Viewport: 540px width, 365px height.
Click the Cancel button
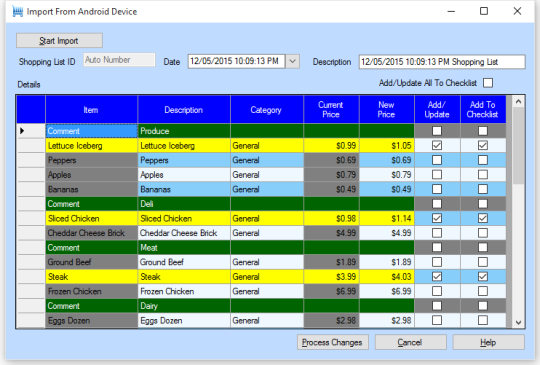point(411,342)
